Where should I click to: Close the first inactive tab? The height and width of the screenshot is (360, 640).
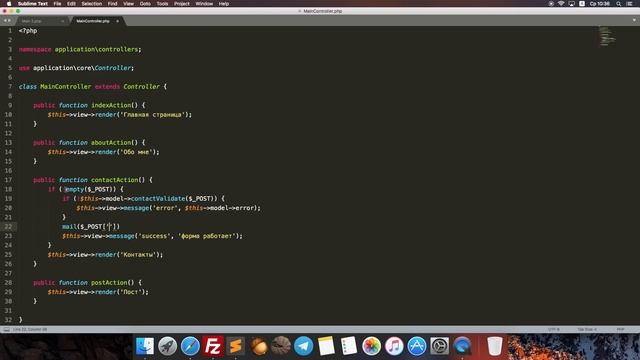(63, 21)
